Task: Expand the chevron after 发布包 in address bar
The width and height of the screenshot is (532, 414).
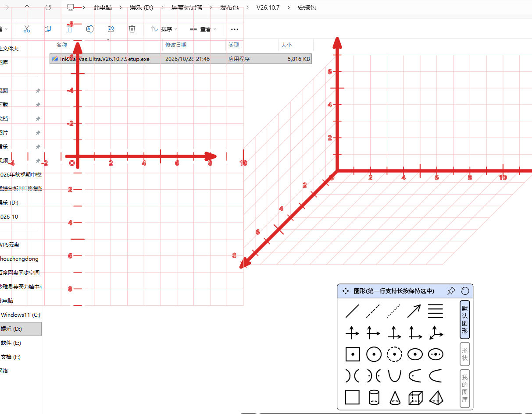Action: (x=248, y=7)
